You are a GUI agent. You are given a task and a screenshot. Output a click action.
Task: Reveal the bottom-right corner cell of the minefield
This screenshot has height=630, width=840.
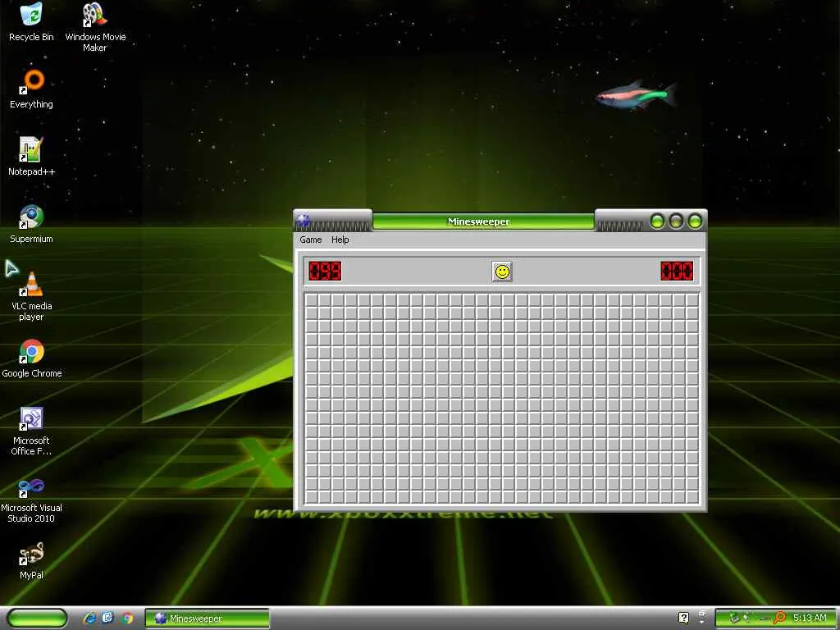coord(692,497)
